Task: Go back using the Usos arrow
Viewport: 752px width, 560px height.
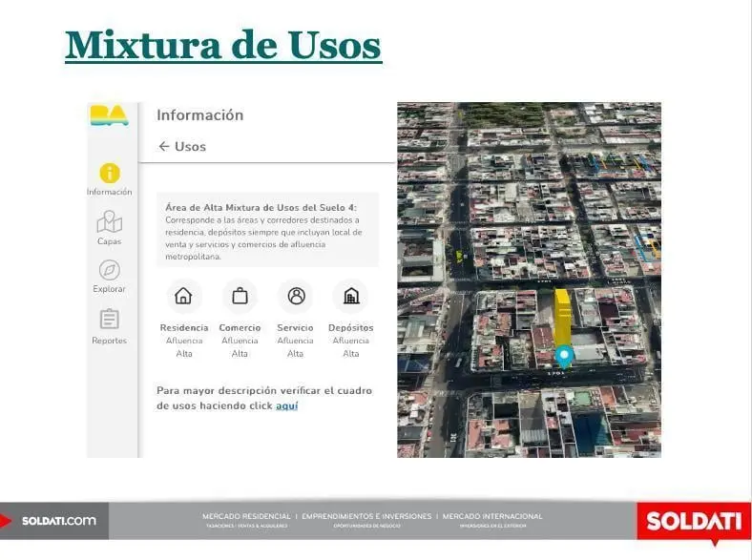Action: click(x=164, y=146)
